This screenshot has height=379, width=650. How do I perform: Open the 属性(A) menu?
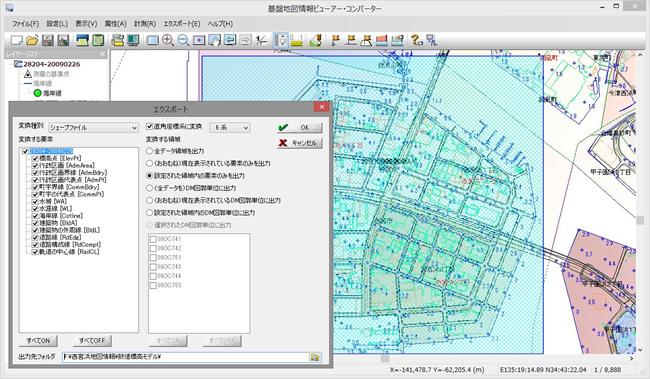click(x=116, y=24)
